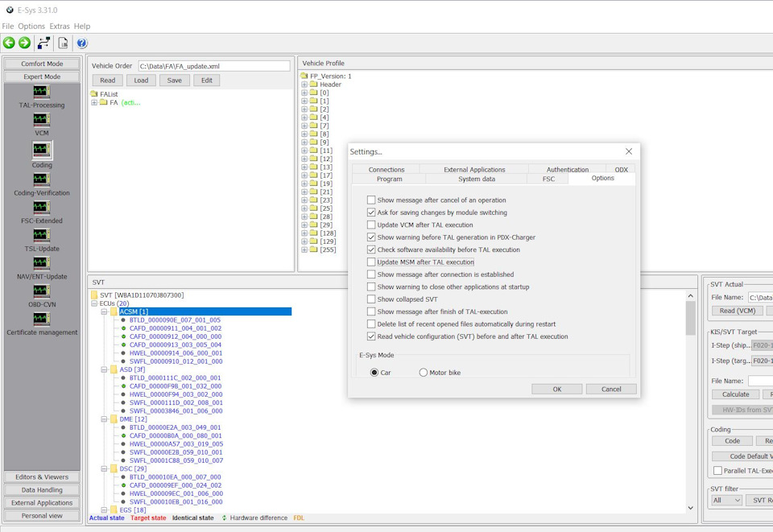Click the Vehicle Order file path field
The height and width of the screenshot is (532, 773).
pyautogui.click(x=214, y=66)
